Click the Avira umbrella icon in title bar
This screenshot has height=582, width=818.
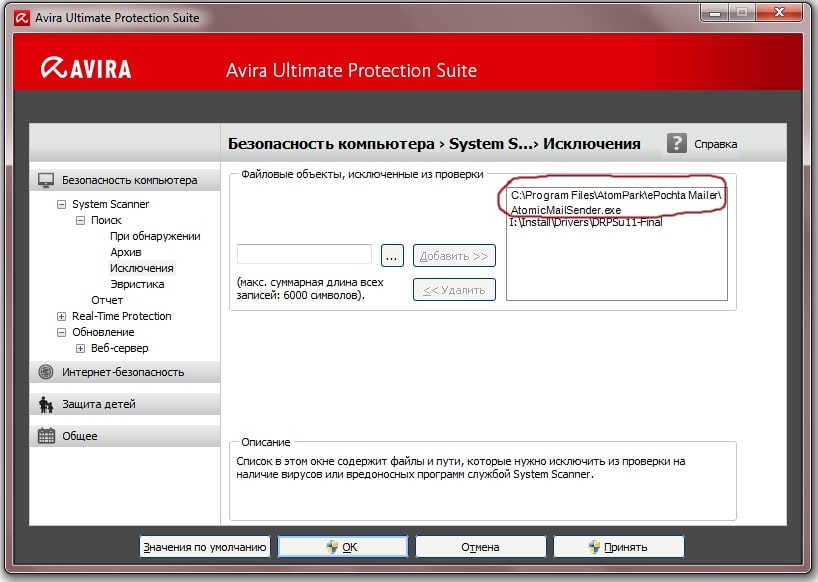22,18
